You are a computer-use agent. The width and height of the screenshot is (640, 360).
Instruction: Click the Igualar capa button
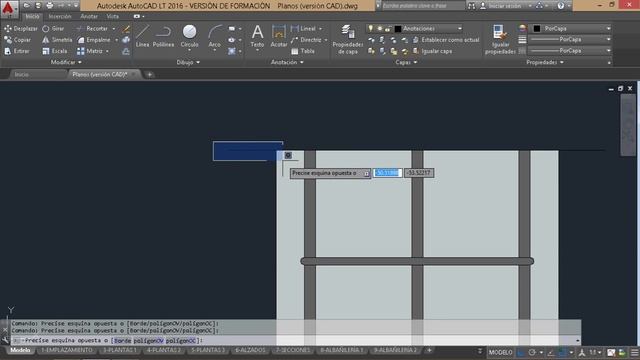tap(432, 51)
